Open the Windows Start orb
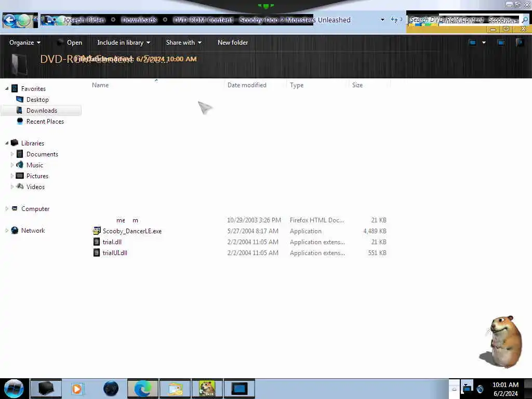The image size is (532, 399). [14, 389]
